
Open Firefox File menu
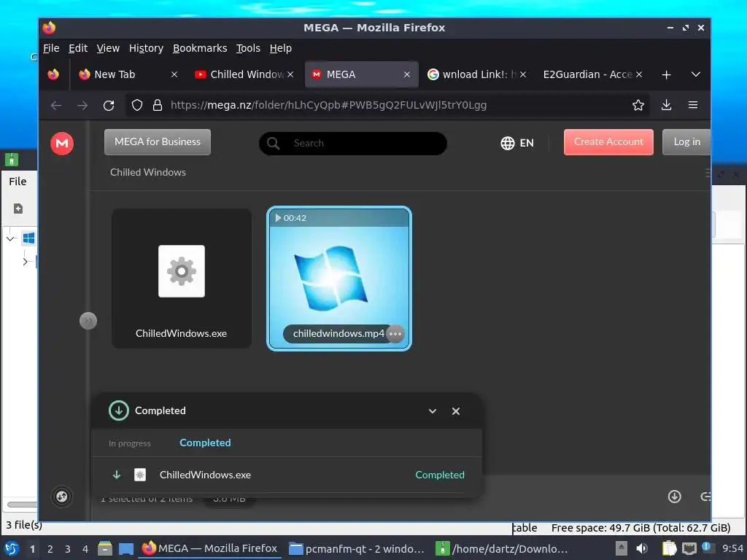[51, 48]
